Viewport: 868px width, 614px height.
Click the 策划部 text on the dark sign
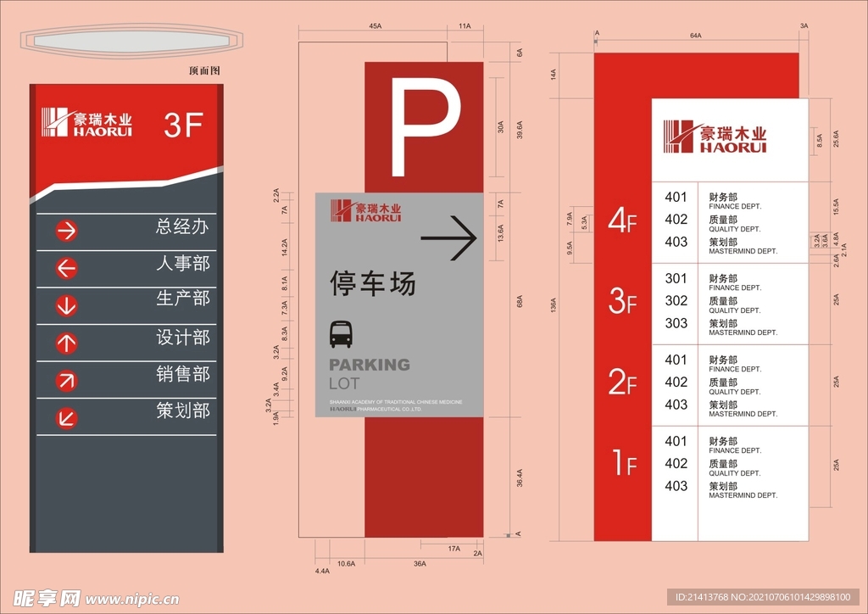[x=183, y=410]
